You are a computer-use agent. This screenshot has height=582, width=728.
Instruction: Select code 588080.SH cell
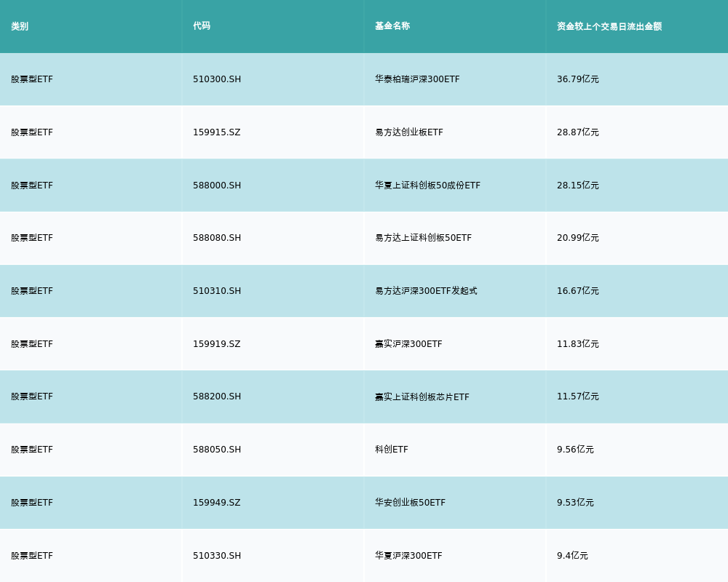pyautogui.click(x=217, y=238)
